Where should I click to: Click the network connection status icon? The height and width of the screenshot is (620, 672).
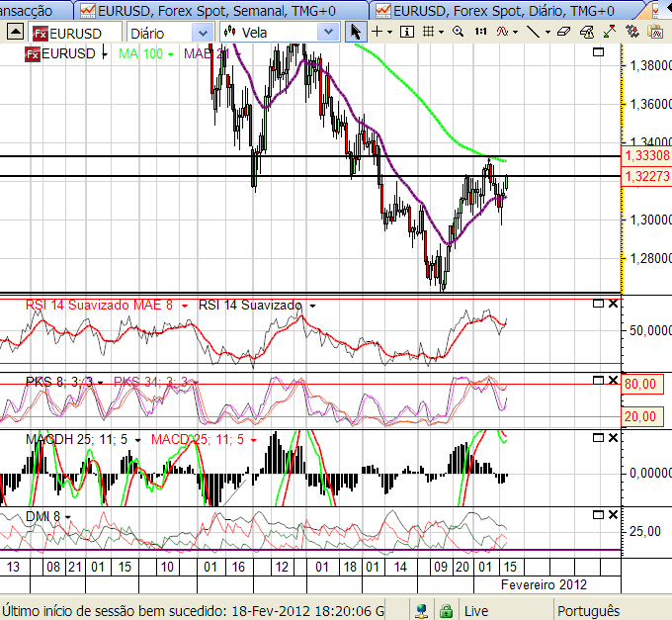click(x=422, y=610)
